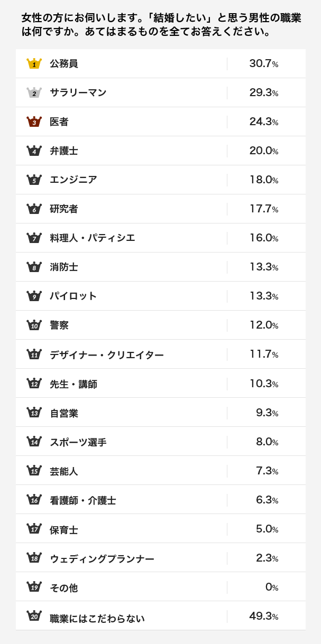321x644 pixels.
Task: Click the スポーツ選手 label
Action: point(78,442)
